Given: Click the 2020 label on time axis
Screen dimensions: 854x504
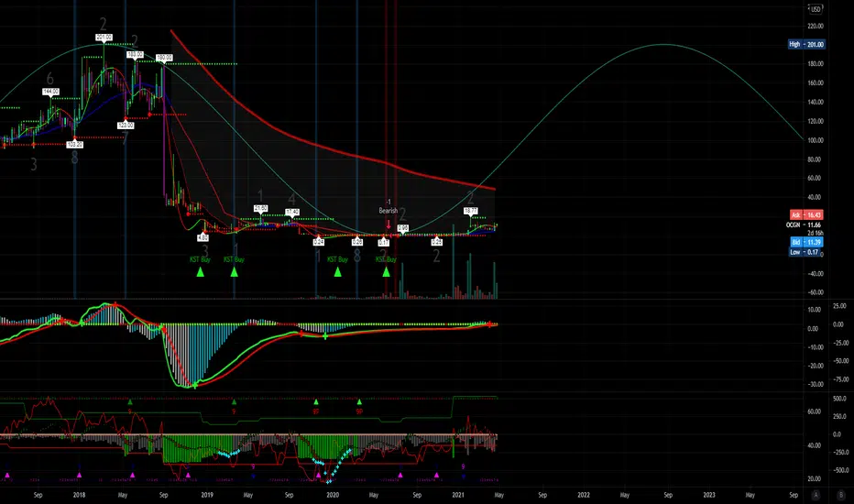Looking at the screenshot, I should (x=333, y=495).
